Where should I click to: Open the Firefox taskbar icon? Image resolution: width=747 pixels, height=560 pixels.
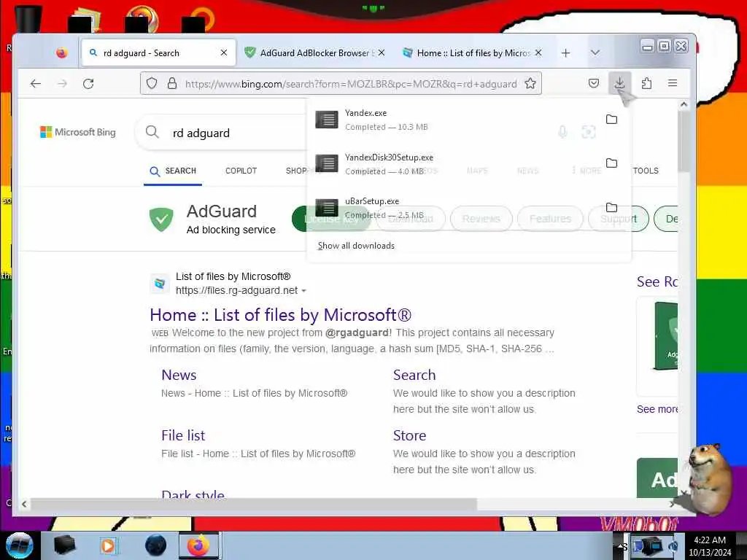[198, 545]
